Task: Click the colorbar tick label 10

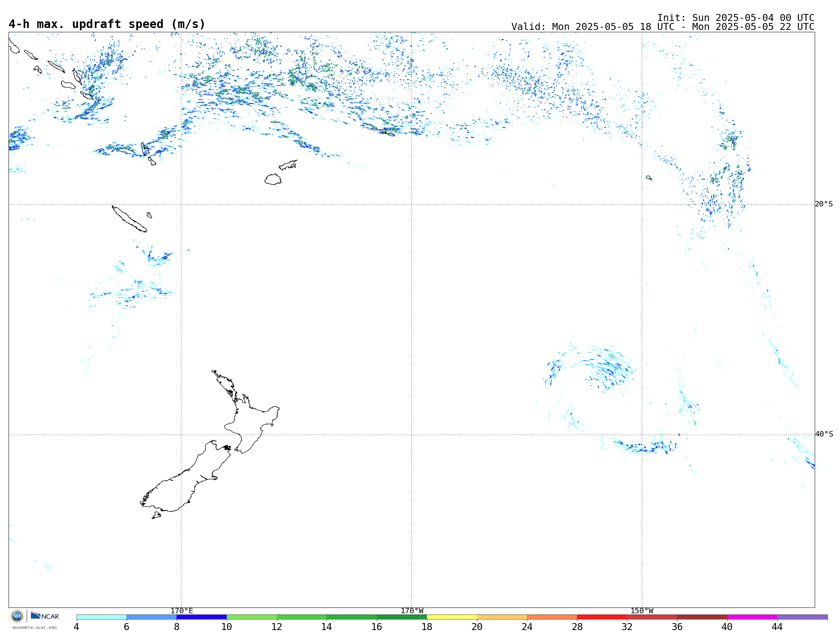Action: [227, 627]
